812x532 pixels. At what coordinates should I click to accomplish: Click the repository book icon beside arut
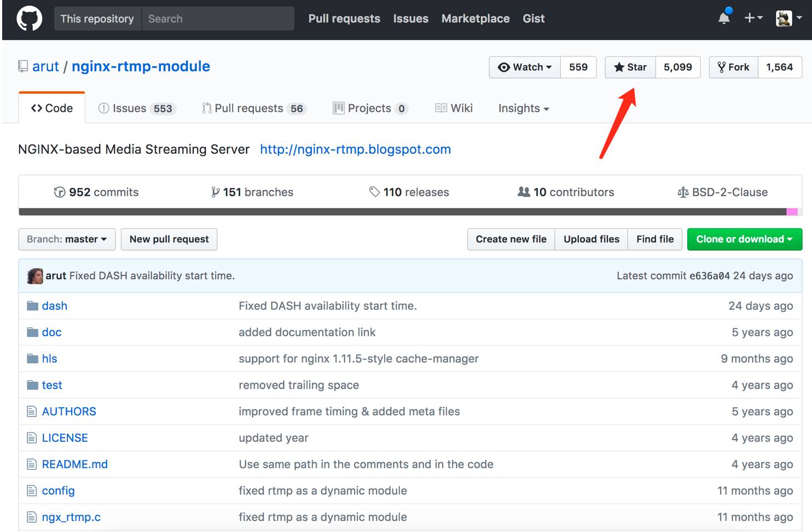pyautogui.click(x=23, y=67)
